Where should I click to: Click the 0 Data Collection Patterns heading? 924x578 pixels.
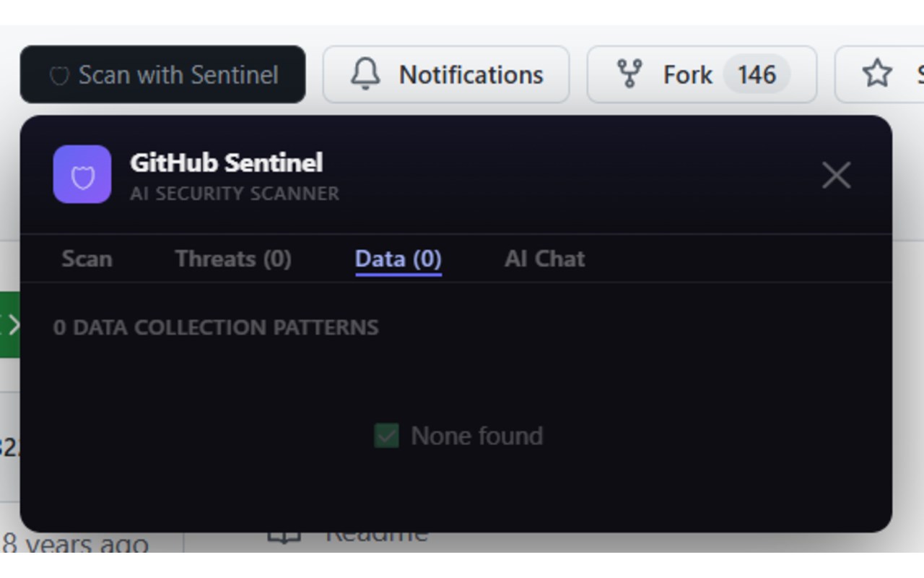[216, 327]
